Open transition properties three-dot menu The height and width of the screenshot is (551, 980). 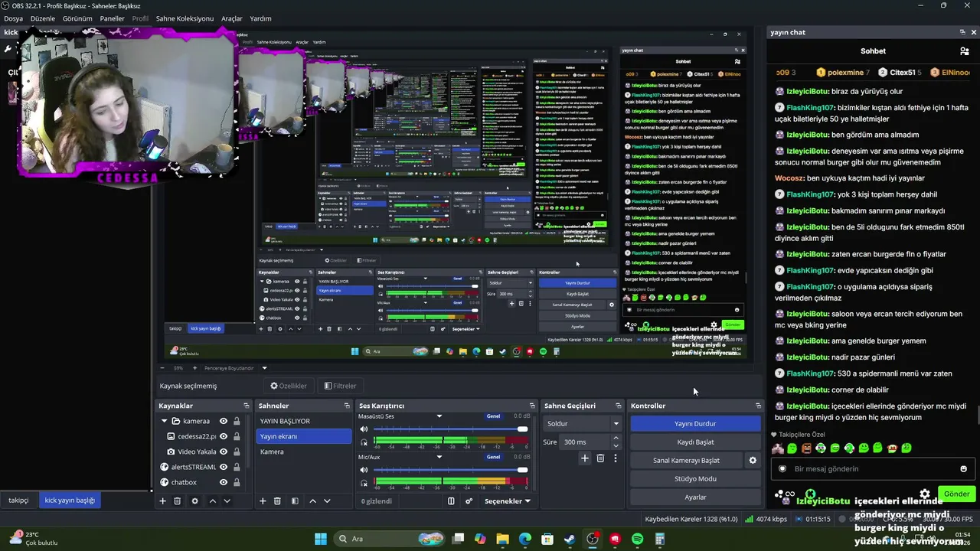[x=615, y=458]
